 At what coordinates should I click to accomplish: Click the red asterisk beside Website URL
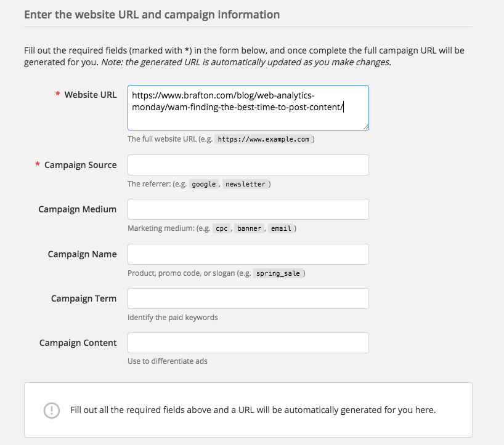click(x=58, y=95)
